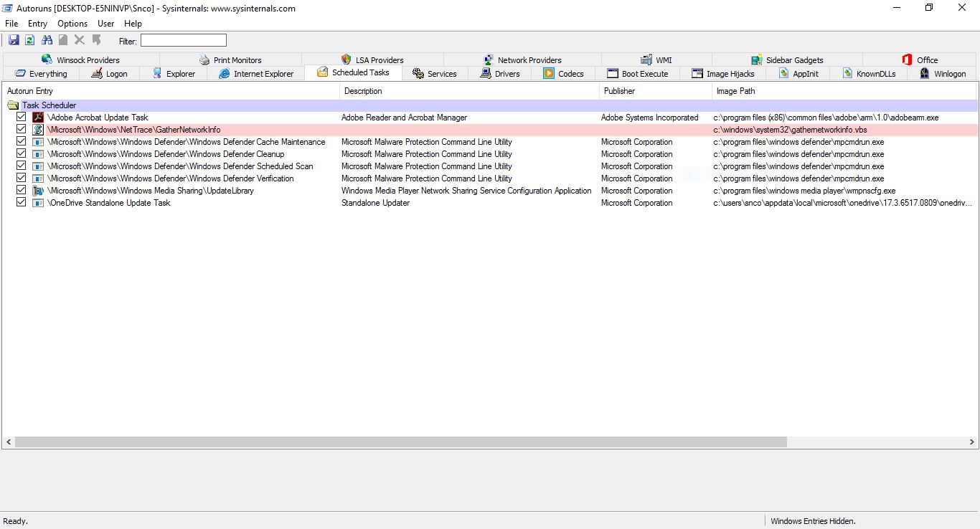Screen dimensions: 980x529
Task: Sort by the Autorun Entry column header
Action: 171,91
